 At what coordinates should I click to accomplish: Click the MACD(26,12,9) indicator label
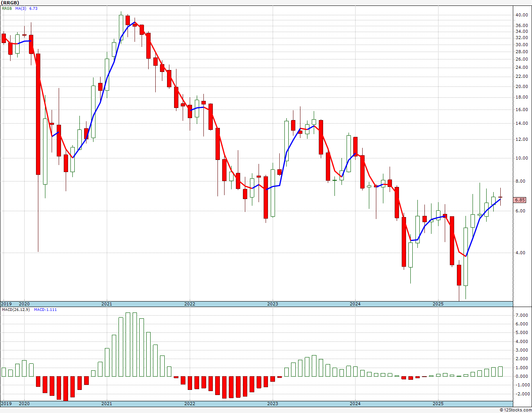click(16, 309)
